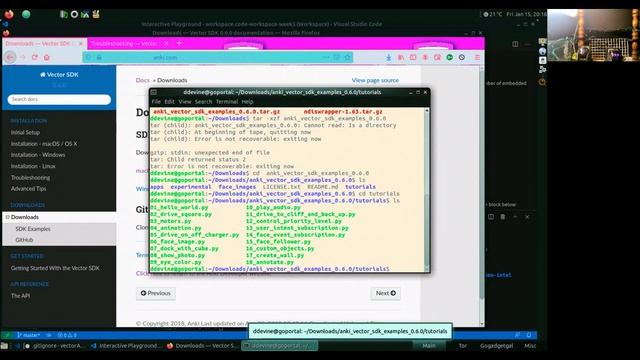Open terminal View menu
The height and width of the screenshot is (360, 640).
185,102
